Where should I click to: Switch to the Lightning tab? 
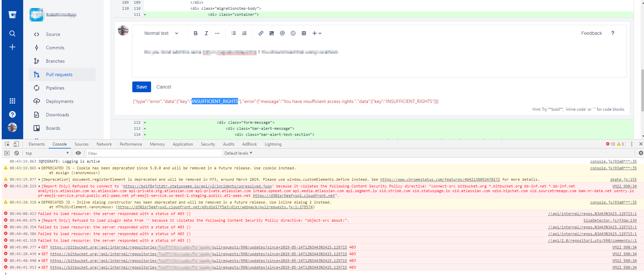coord(273,144)
